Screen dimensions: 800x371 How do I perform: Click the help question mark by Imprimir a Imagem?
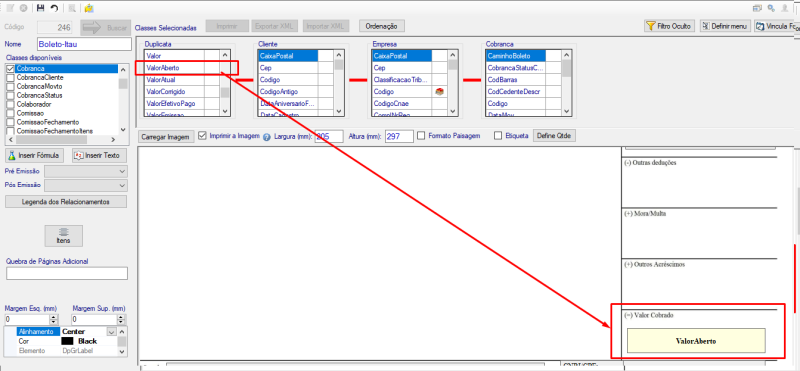point(266,137)
